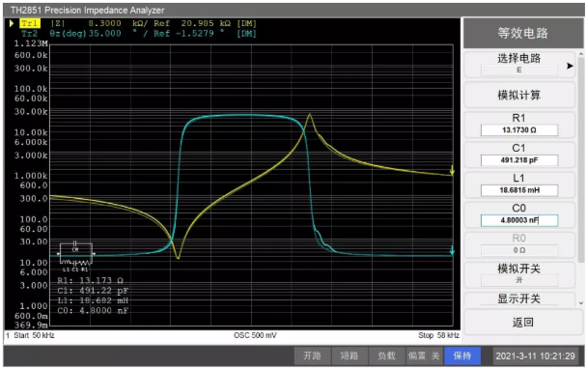The image size is (588, 370).
Task: Click the 模拟计算 simulate calculation button
Action: pos(519,95)
